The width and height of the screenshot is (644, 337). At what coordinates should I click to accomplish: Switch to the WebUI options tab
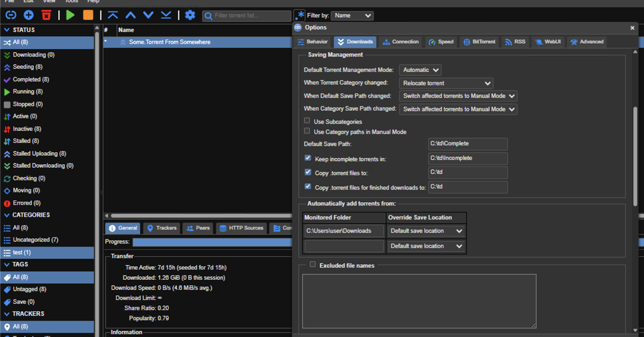[548, 42]
